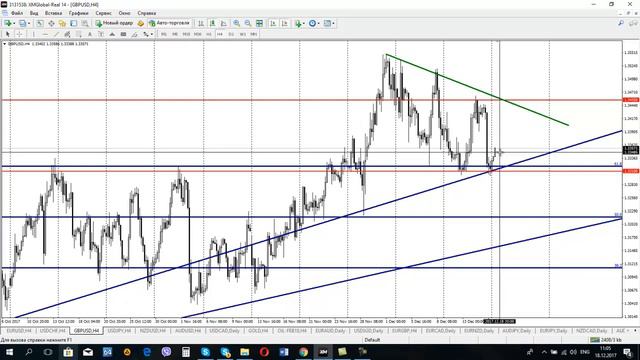
Task: Click the Новый ордер button
Action: tap(114, 23)
